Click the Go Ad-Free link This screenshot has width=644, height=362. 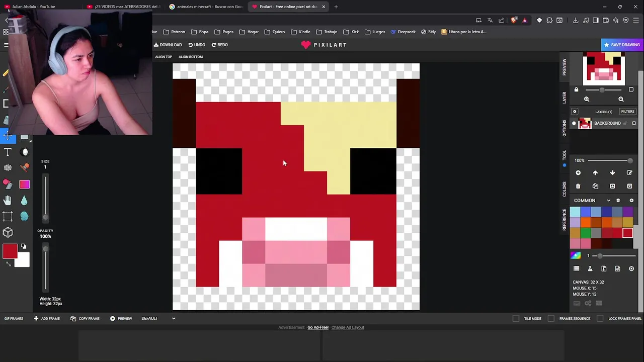click(318, 327)
